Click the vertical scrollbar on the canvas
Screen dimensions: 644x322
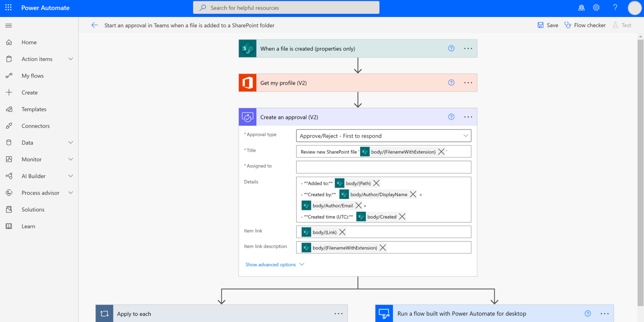coord(640,171)
